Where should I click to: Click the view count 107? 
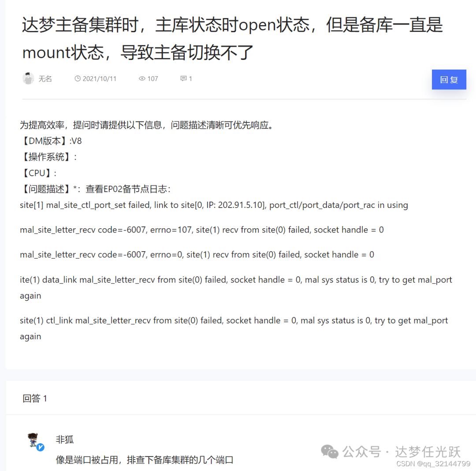152,78
